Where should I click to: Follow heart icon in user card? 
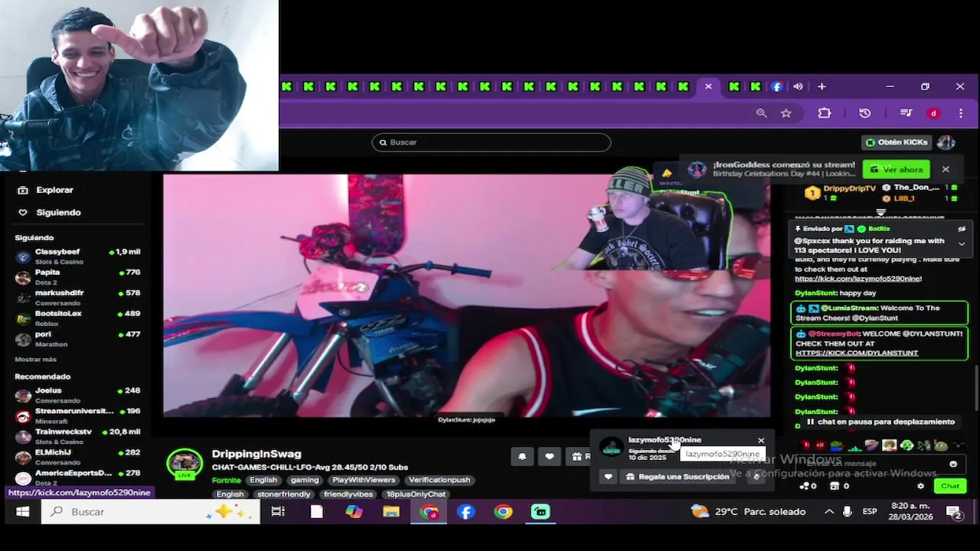609,476
